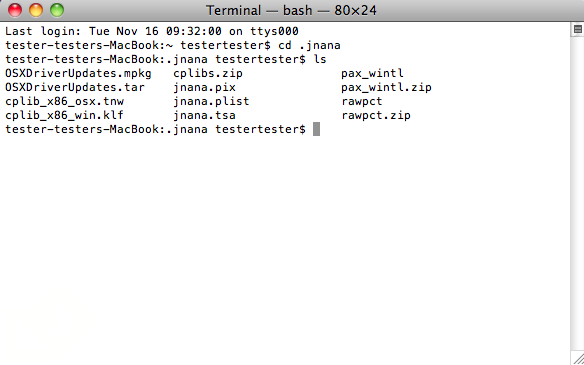Click the resize grip in bottom corner

tap(578, 359)
